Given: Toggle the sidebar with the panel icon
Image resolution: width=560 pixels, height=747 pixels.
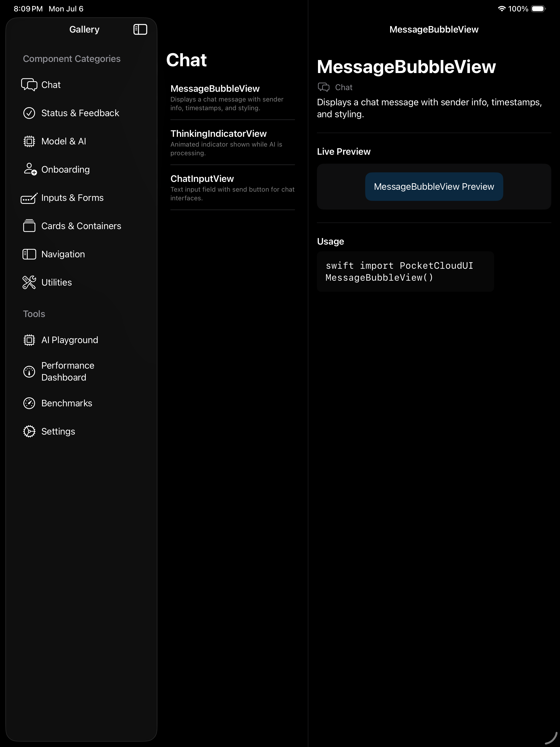Looking at the screenshot, I should [140, 29].
